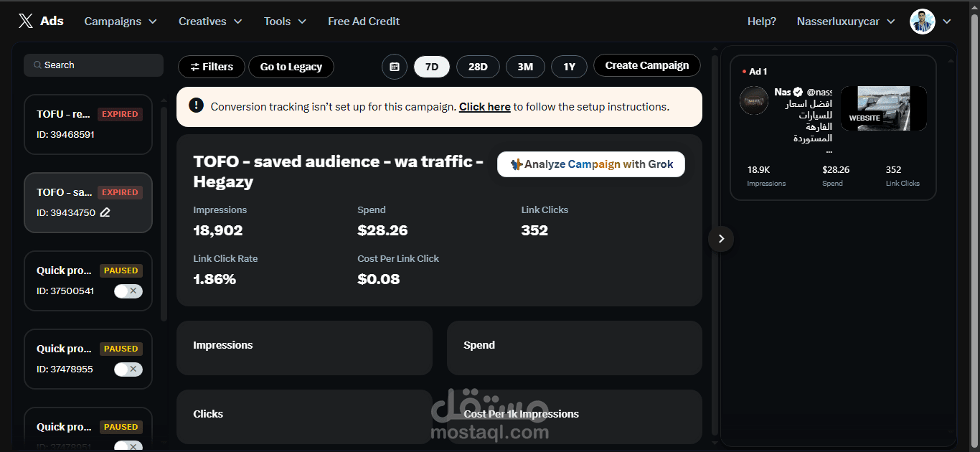Viewport: 980px width, 452px height.
Task: Click the Impressions chart card
Action: (304, 348)
